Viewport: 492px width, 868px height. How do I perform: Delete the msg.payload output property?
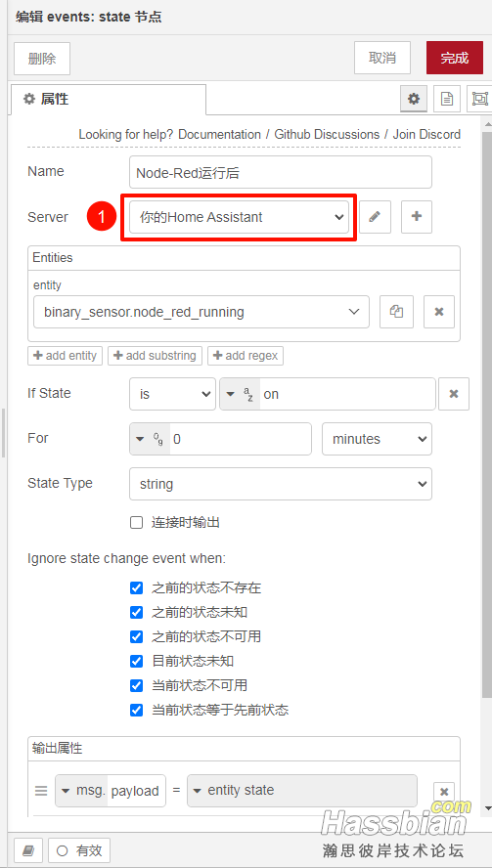pyautogui.click(x=444, y=791)
